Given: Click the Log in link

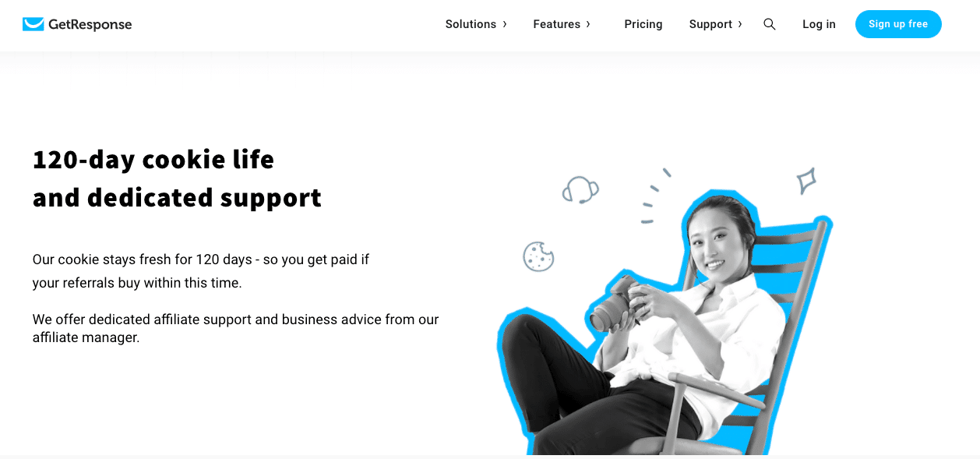Looking at the screenshot, I should (819, 24).
